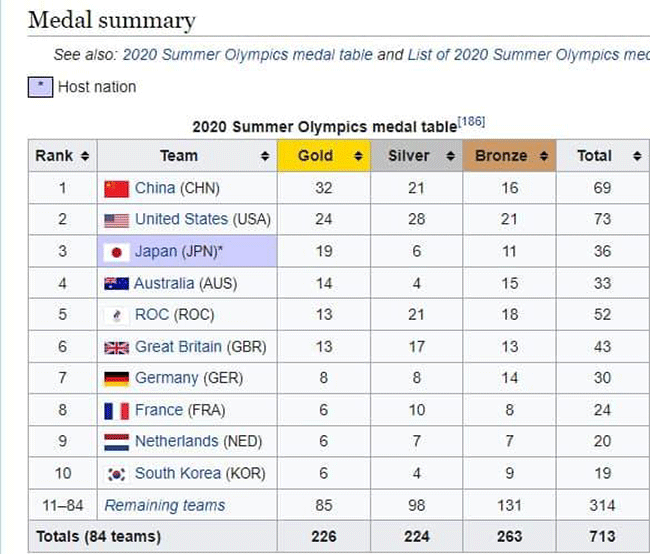Open the Remaining teams link

coord(165,505)
